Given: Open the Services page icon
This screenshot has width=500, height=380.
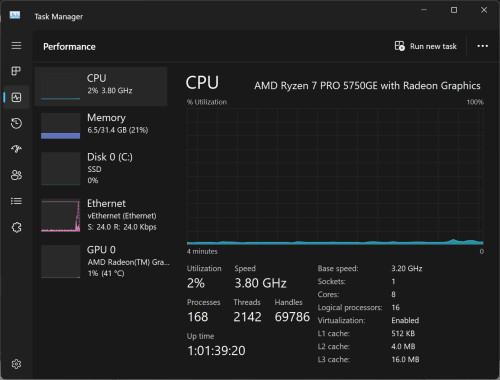Looking at the screenshot, I should pos(16,227).
